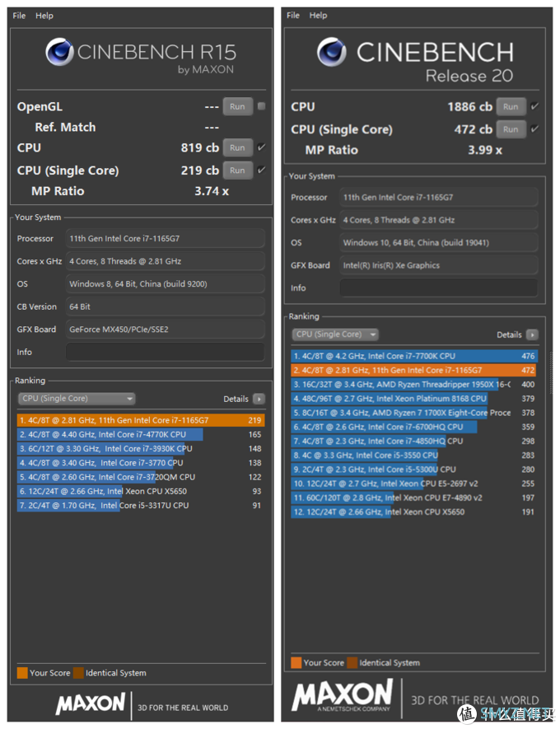This screenshot has width=560, height=729.
Task: Click the Cinebench R15 sphere logo
Action: (59, 52)
